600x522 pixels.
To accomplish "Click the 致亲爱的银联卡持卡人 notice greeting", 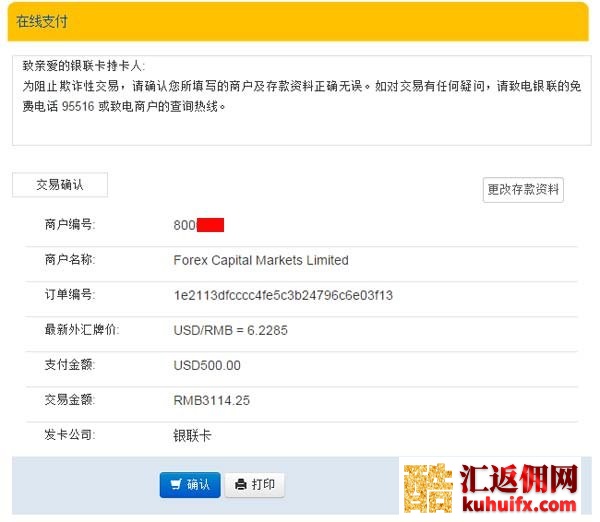I will coord(83,67).
